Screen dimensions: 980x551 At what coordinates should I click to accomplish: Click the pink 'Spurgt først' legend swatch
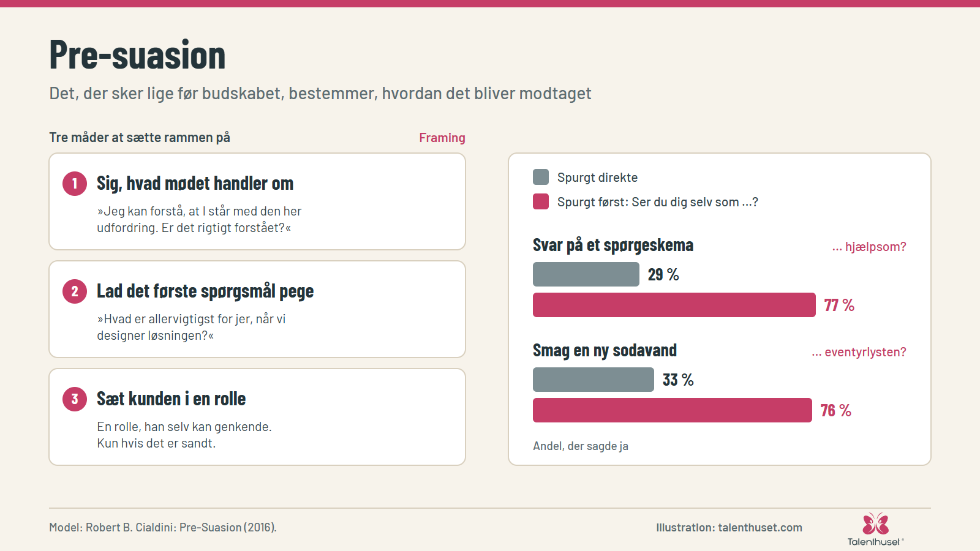click(541, 201)
